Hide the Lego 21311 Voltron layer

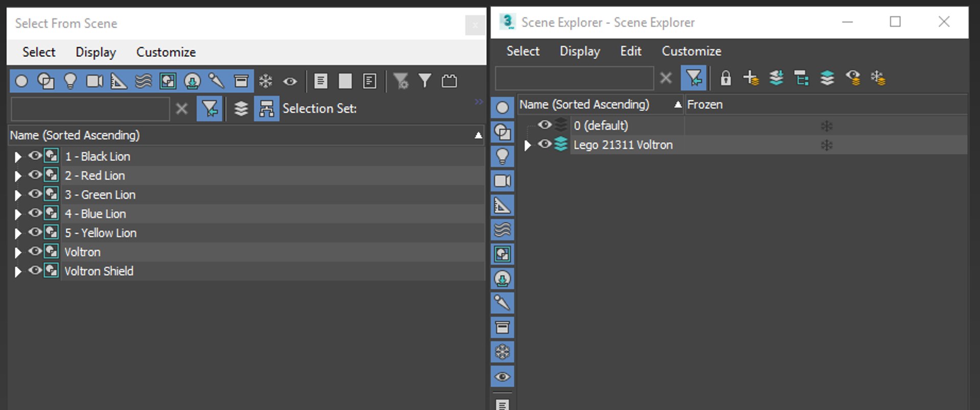(x=545, y=144)
